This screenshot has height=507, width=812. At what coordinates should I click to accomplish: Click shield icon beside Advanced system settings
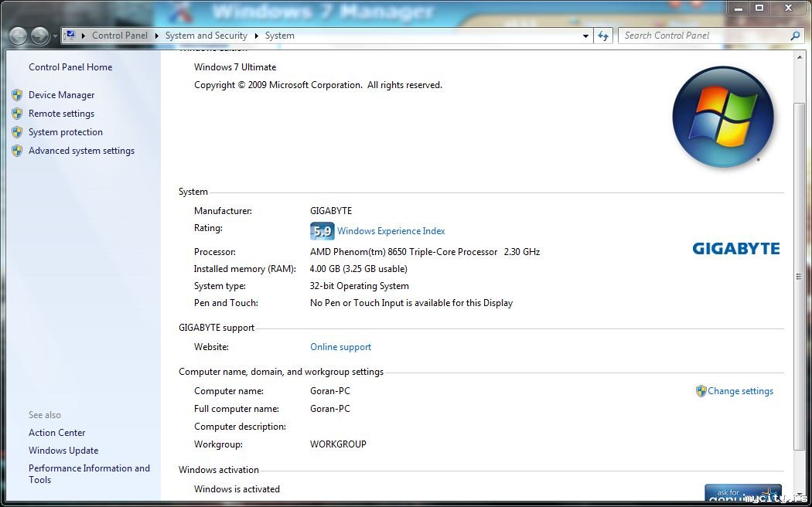(17, 151)
